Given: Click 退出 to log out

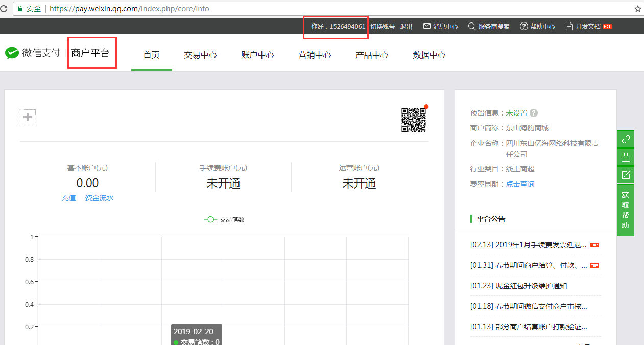Looking at the screenshot, I should tap(406, 26).
